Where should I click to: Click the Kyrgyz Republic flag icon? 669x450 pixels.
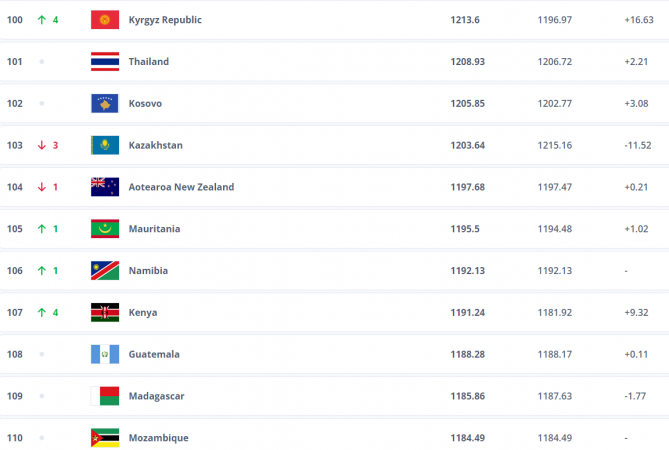point(105,20)
